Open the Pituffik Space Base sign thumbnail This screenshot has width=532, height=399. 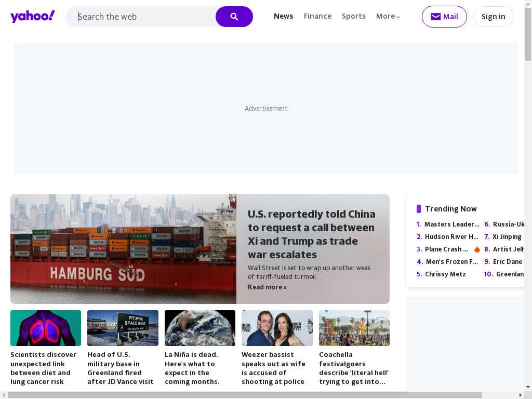[123, 328]
